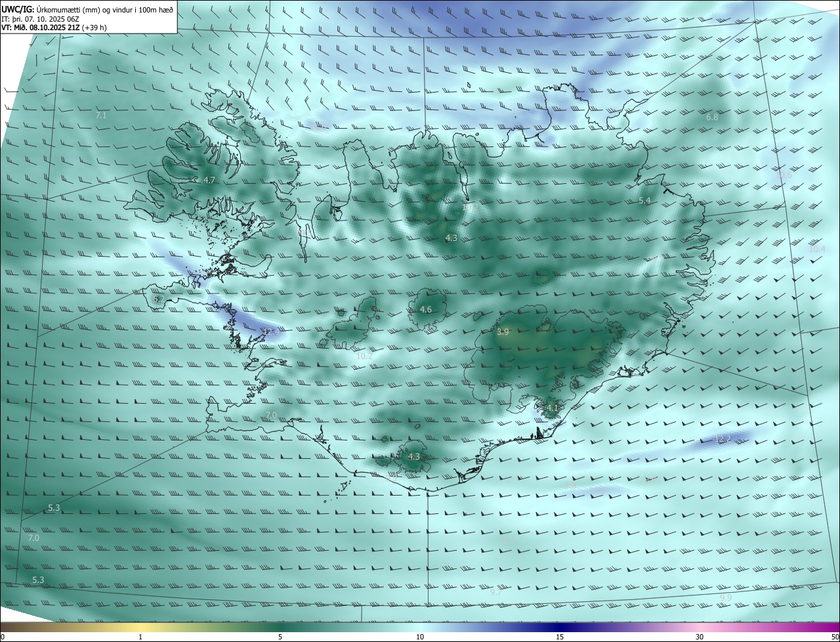Viewport: 840px width, 642px height.
Task: Click the "VT: Mið. 08.10.2025 21Z (+39 h)" line
Action: tap(54, 28)
